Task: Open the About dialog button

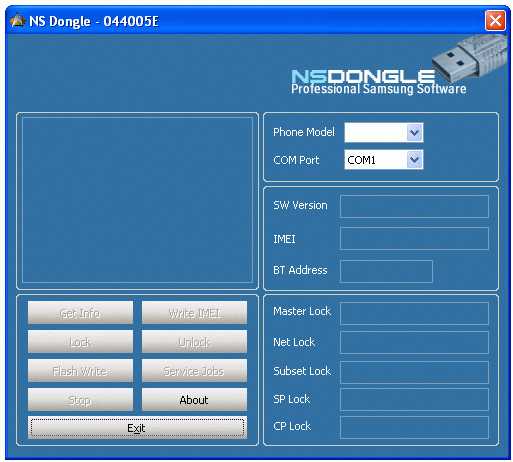Action: tap(194, 399)
